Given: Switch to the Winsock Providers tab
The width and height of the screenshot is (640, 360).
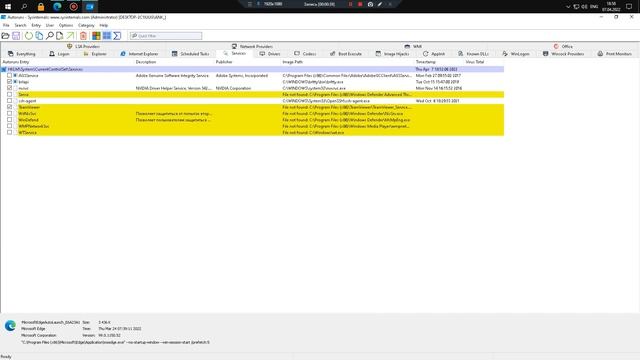Looking at the screenshot, I should (564, 54).
